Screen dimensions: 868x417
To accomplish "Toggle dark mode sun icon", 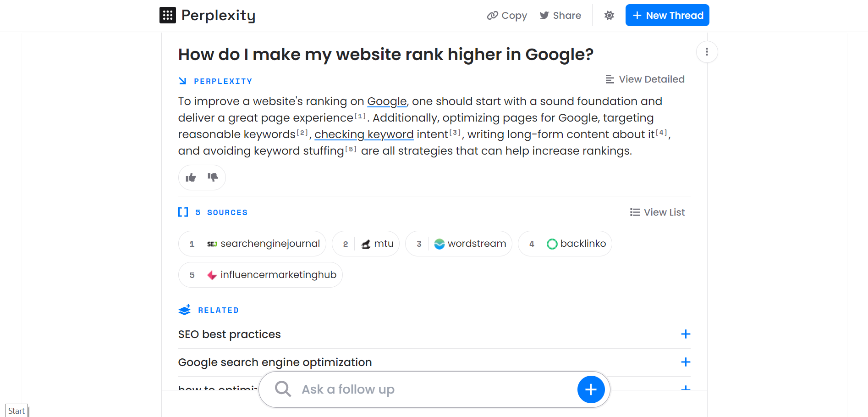I will click(609, 16).
